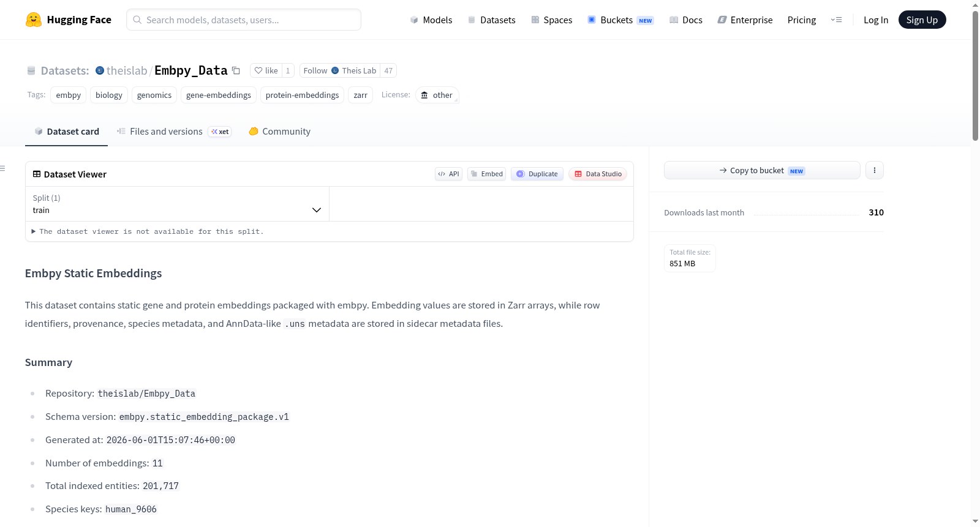Open the Models page
Image resolution: width=980 pixels, height=527 pixels.
click(x=431, y=20)
